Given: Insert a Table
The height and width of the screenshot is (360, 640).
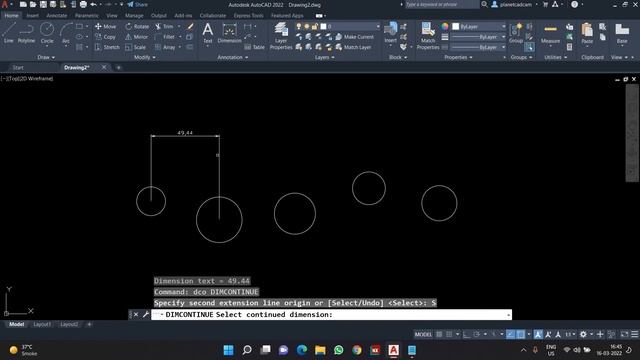Looking at the screenshot, I should click(255, 47).
